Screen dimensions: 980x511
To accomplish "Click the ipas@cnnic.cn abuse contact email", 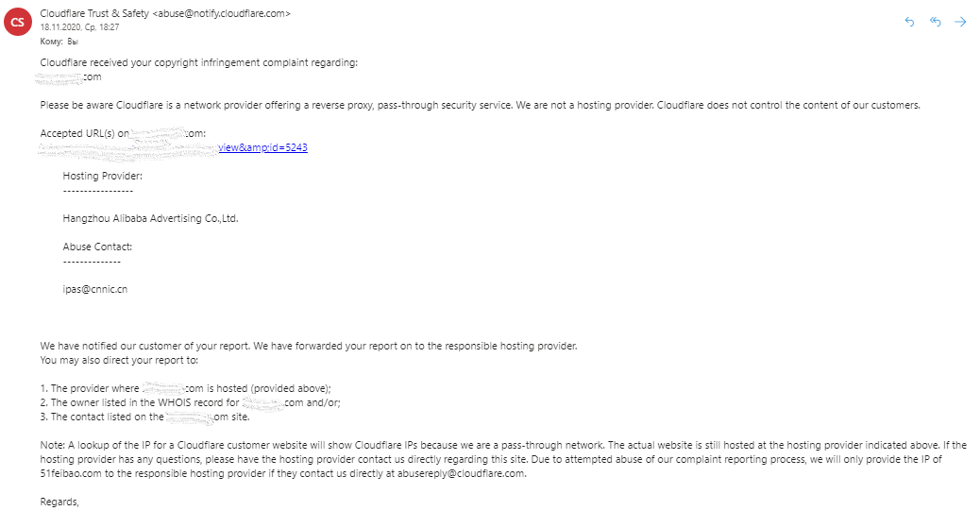I will point(94,289).
